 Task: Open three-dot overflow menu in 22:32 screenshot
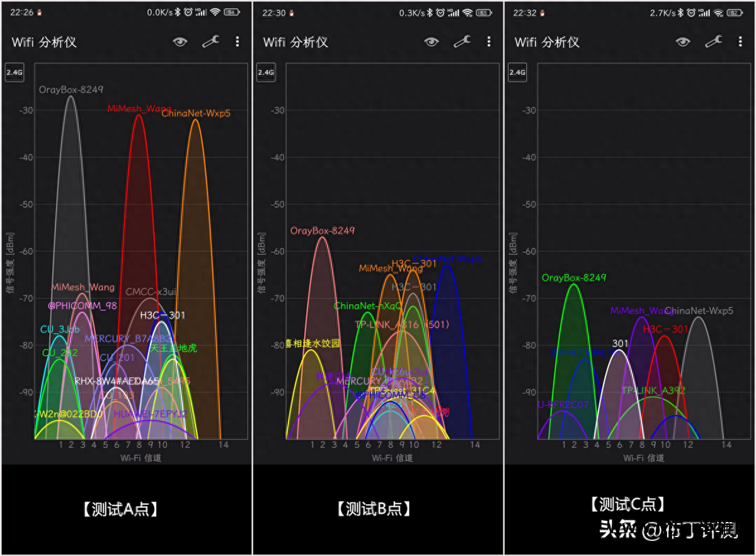coord(740,42)
